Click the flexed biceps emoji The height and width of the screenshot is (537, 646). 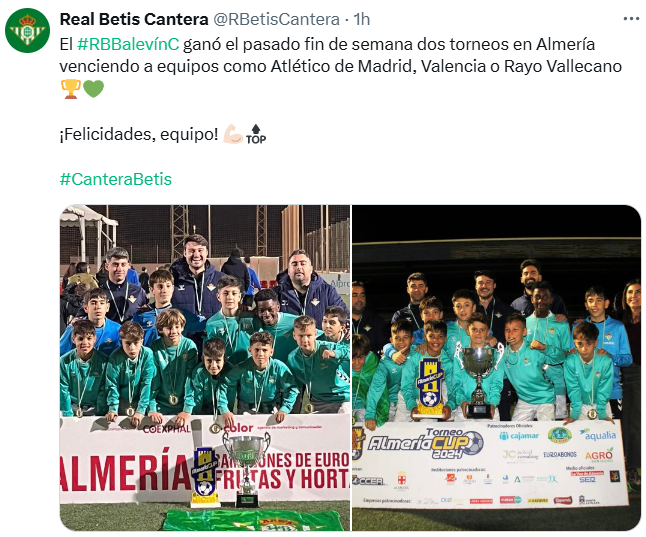coord(233,134)
